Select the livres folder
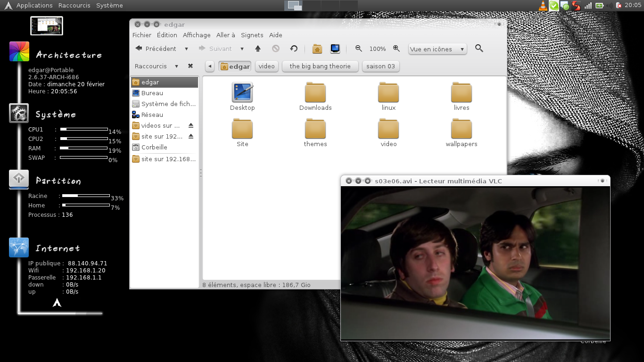The height and width of the screenshot is (362, 644). 462,97
